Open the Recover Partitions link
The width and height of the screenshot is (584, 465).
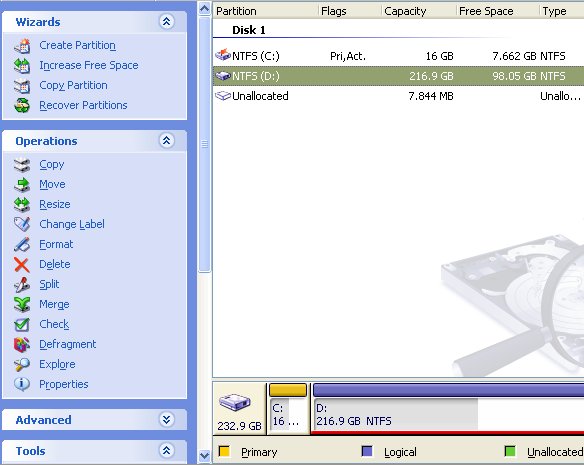(x=83, y=105)
